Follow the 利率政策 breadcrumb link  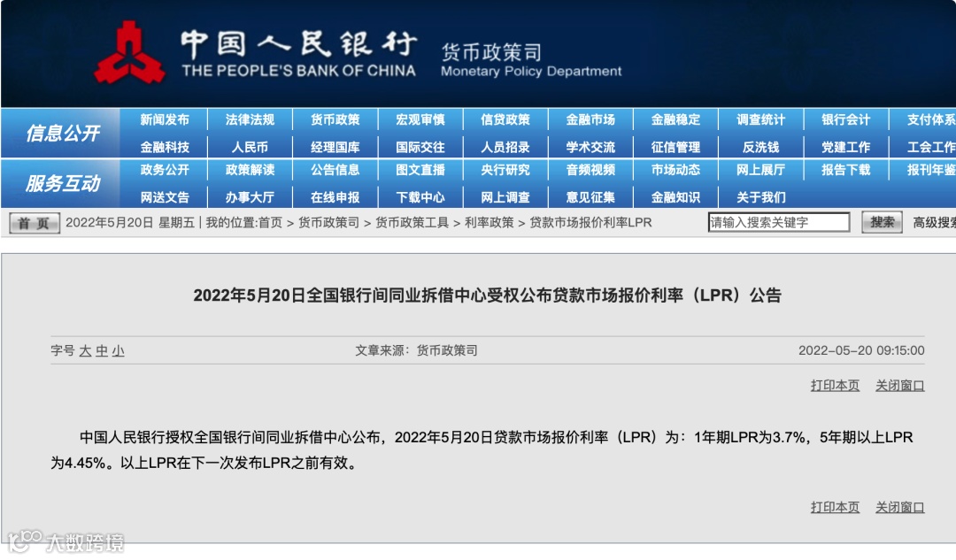pos(489,222)
